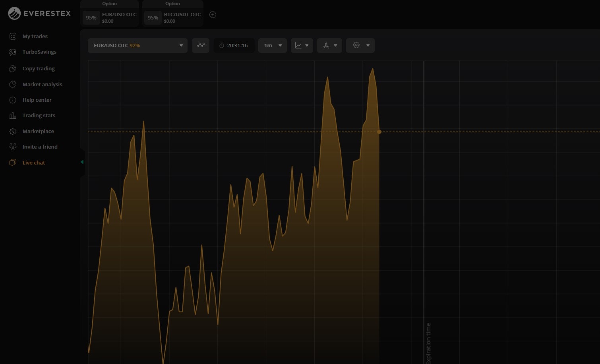Click the dashed current price line marker
600x364 pixels.
pos(379,132)
